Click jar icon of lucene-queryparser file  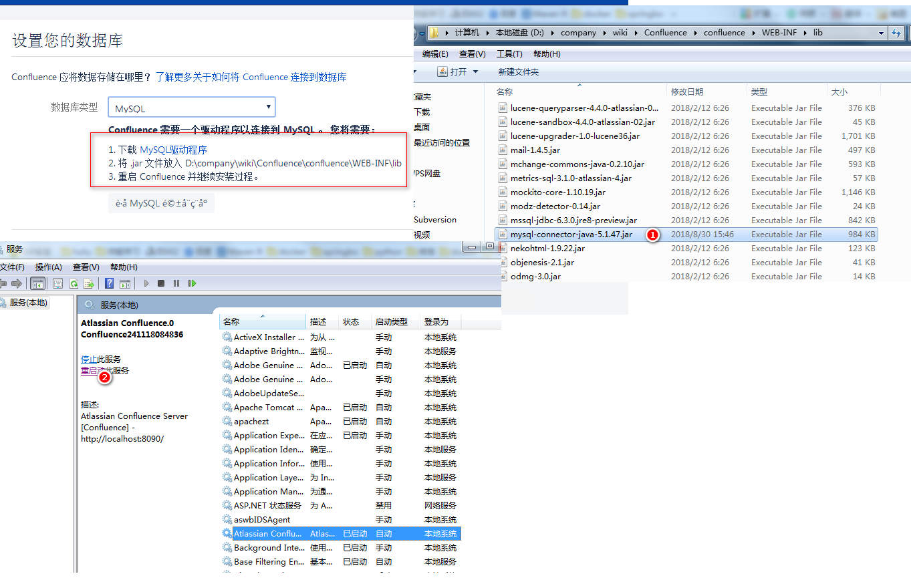click(x=503, y=108)
